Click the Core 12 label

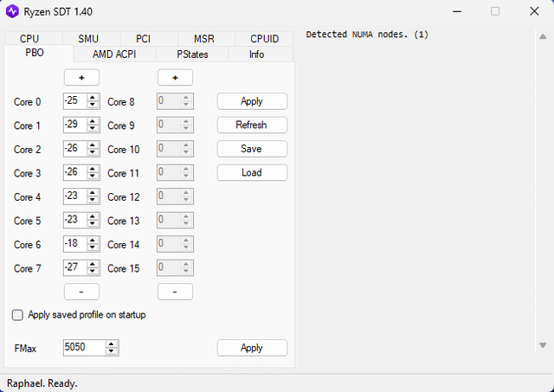[123, 197]
